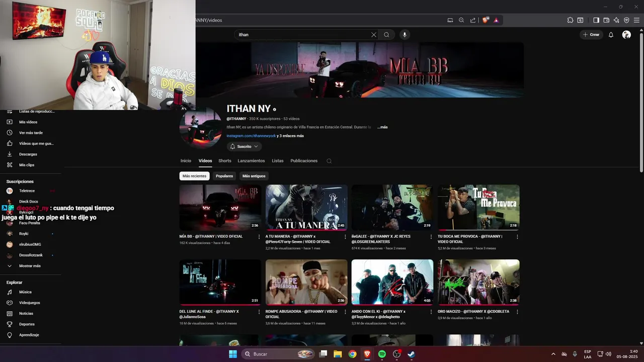Viewport: 644px width, 362px height.
Task: Open the browser extensions puzzle icon
Action: point(570,20)
